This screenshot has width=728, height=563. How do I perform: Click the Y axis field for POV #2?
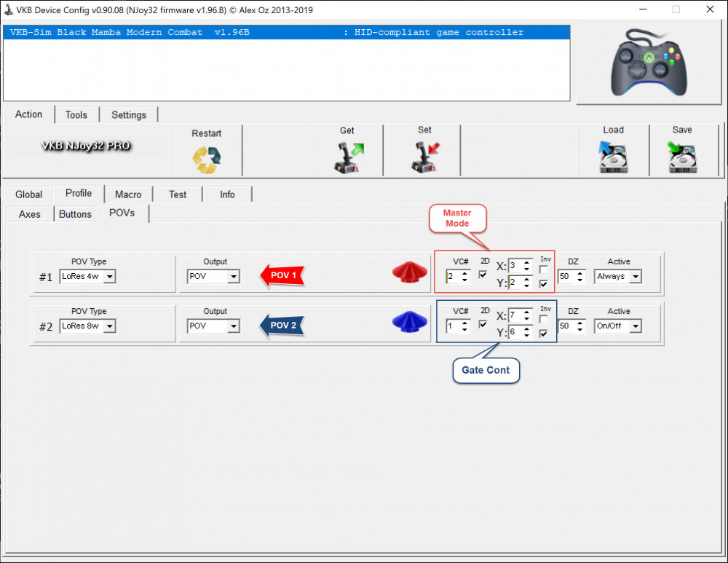(515, 332)
